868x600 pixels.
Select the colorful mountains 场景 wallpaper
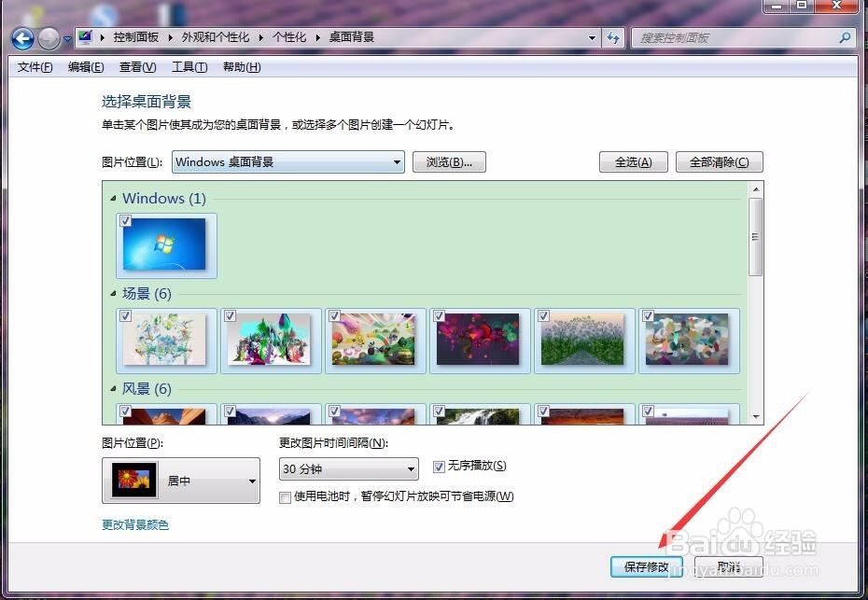(269, 340)
